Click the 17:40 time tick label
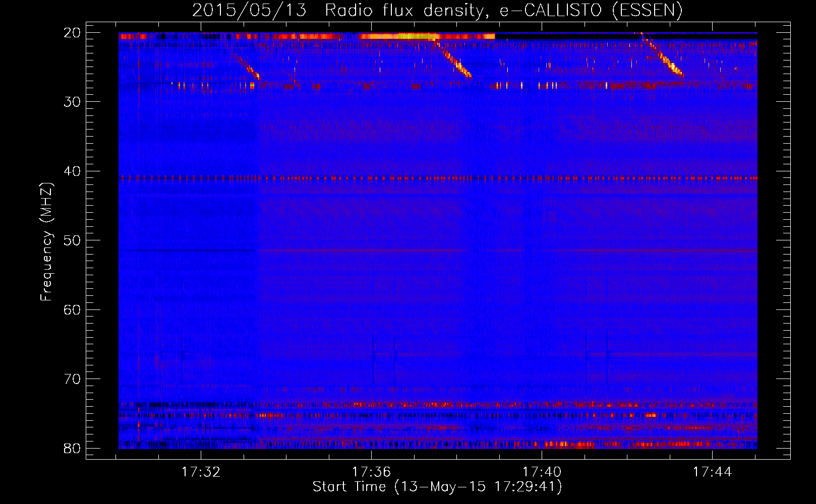Viewport: 816px width, 504px height. 542,472
